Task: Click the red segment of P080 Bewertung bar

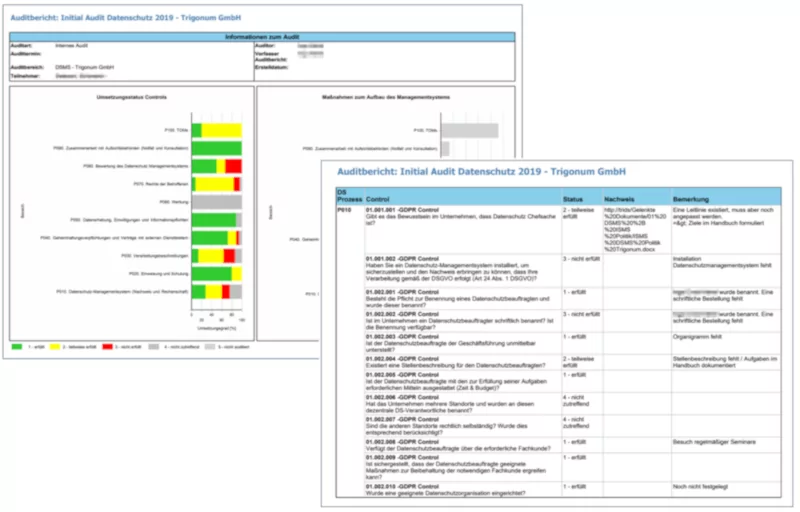Action: pyautogui.click(x=233, y=165)
